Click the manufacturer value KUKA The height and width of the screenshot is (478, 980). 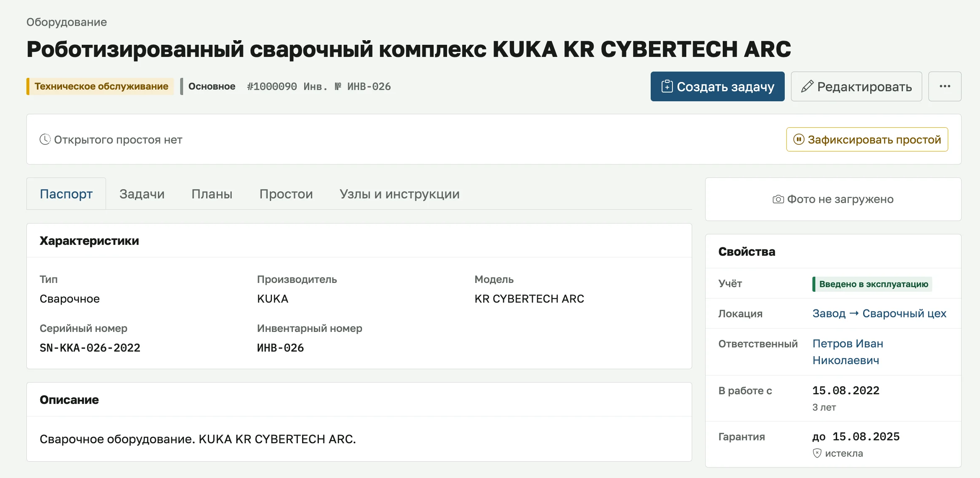273,299
